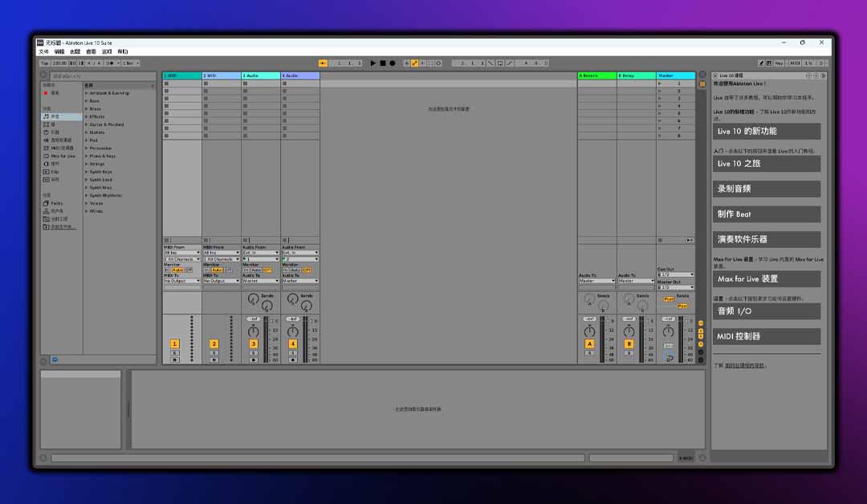Image resolution: width=867 pixels, height=504 pixels.
Task: Open the 'MIDI 控制器' lesson
Action: coord(767,336)
